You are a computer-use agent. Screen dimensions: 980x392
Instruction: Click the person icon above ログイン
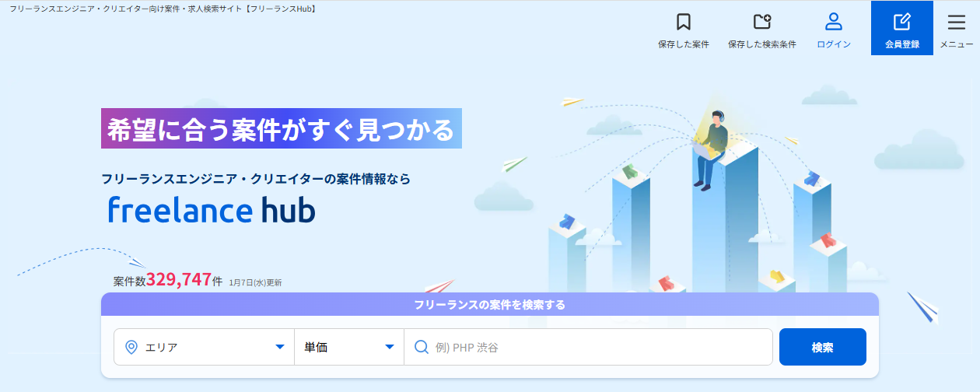point(834,22)
